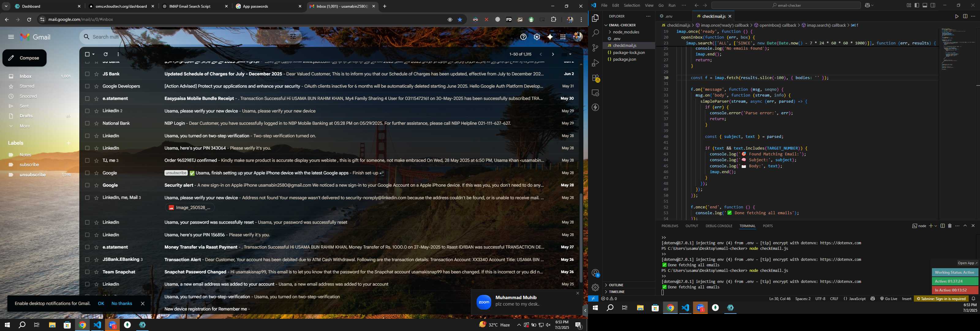Star the Money Transfer via Raast Payment email
This screenshot has width=980, height=331.
point(97,247)
